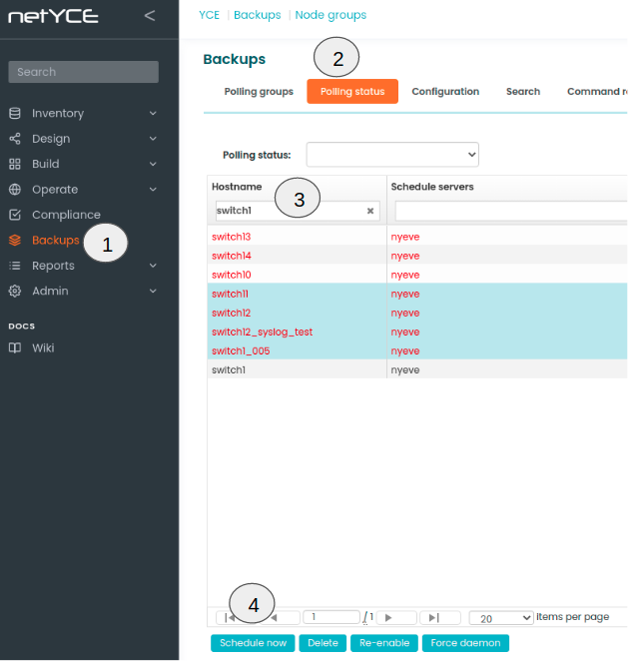
Task: Focus the Schedule servers filter field
Action: pyautogui.click(x=511, y=211)
